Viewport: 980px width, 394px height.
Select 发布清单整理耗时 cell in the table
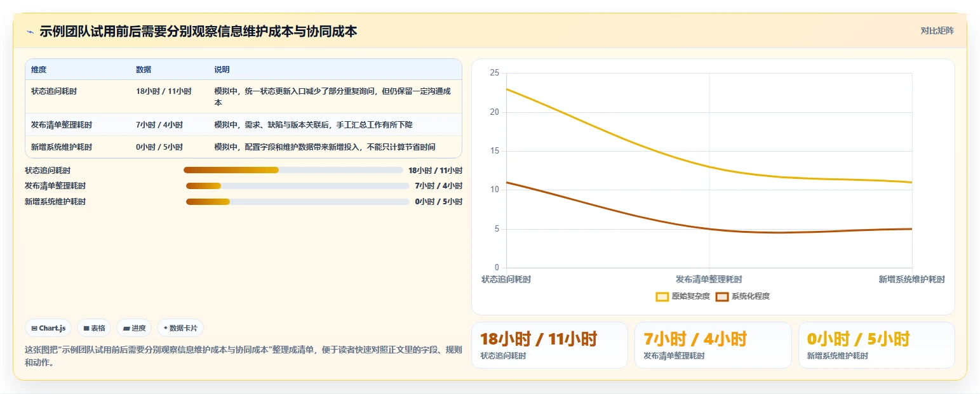[62, 125]
